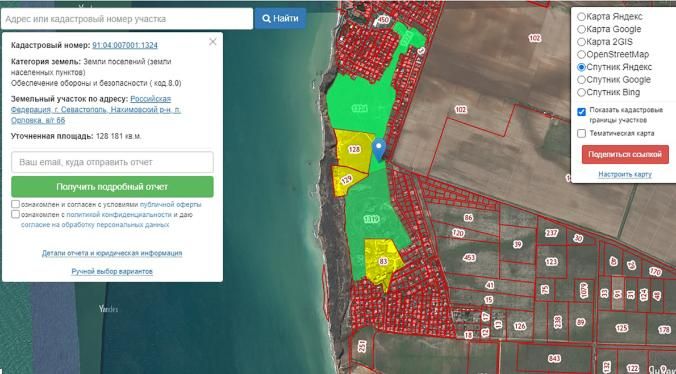Select Спутник Google satellite layer
The height and width of the screenshot is (374, 676).
pos(581,80)
